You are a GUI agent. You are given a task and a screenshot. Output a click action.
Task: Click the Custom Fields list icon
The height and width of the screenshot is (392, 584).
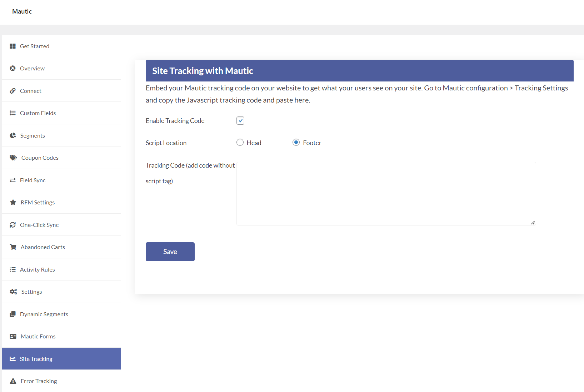[x=13, y=113]
